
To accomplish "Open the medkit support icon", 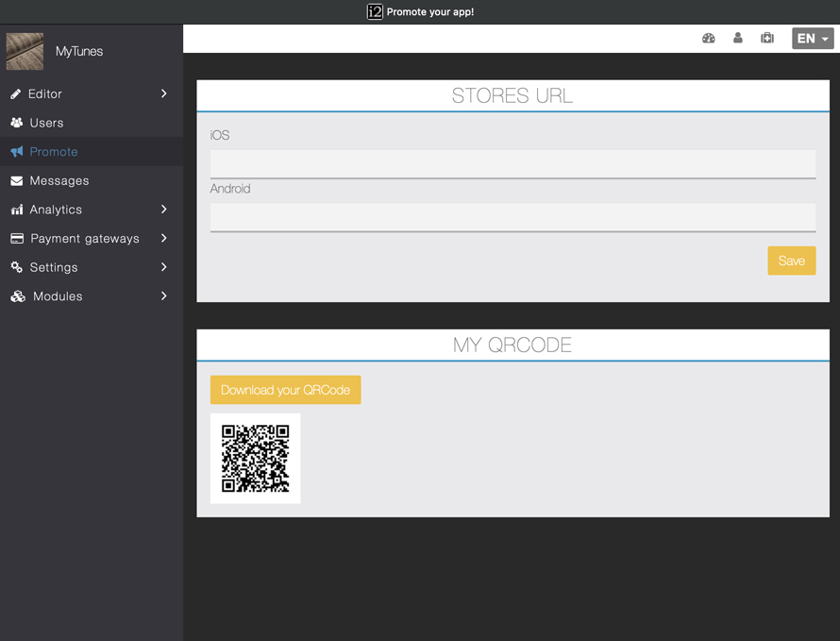I will [767, 39].
